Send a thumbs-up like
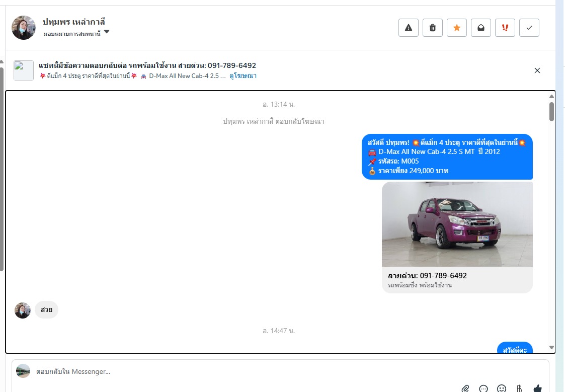Viewport: 565px width, 392px height. point(537,388)
